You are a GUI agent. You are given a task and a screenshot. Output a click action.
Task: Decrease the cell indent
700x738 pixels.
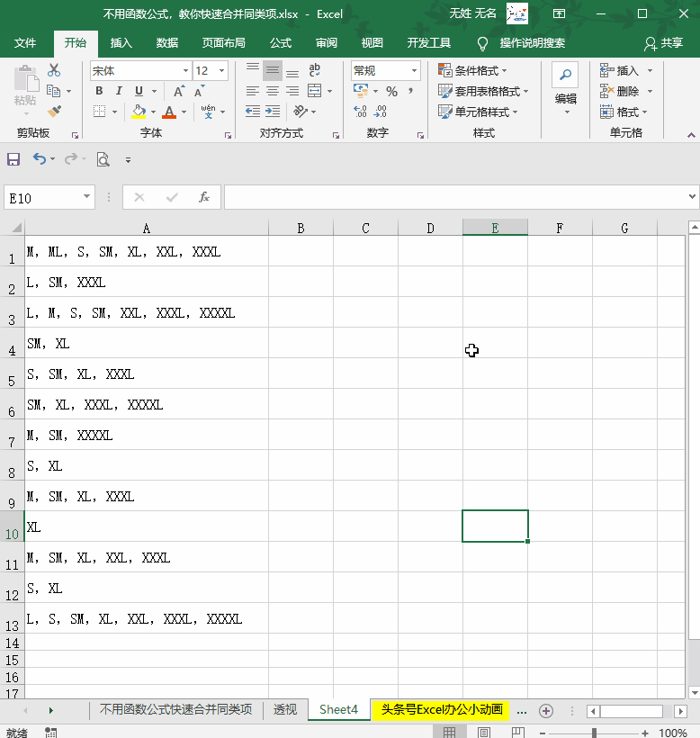253,112
